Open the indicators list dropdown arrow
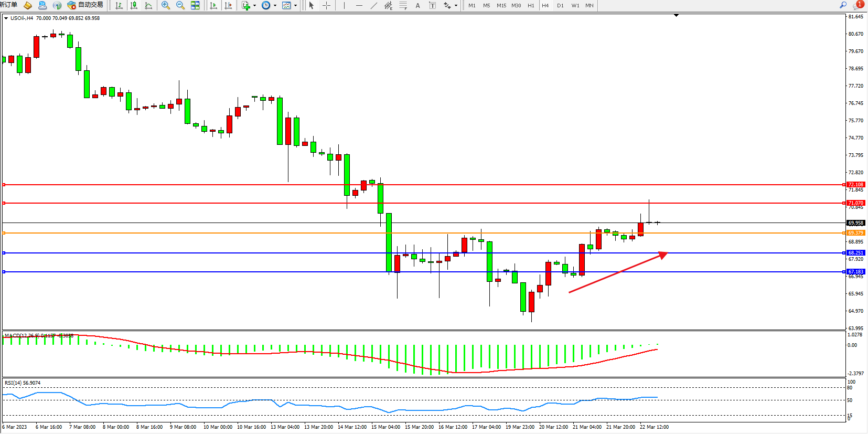Screen dimensions: 868x434 pyautogui.click(x=255, y=6)
